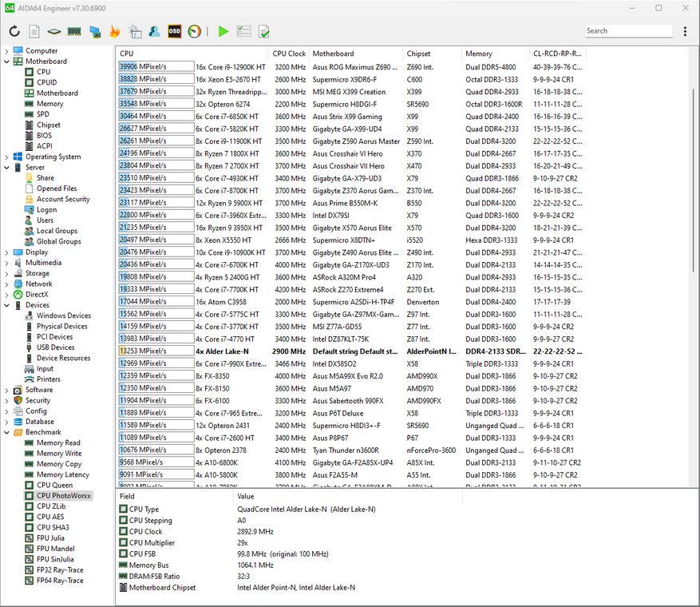The image size is (700, 607).
Task: Click the blue user silhouette toolbar icon
Action: click(155, 31)
